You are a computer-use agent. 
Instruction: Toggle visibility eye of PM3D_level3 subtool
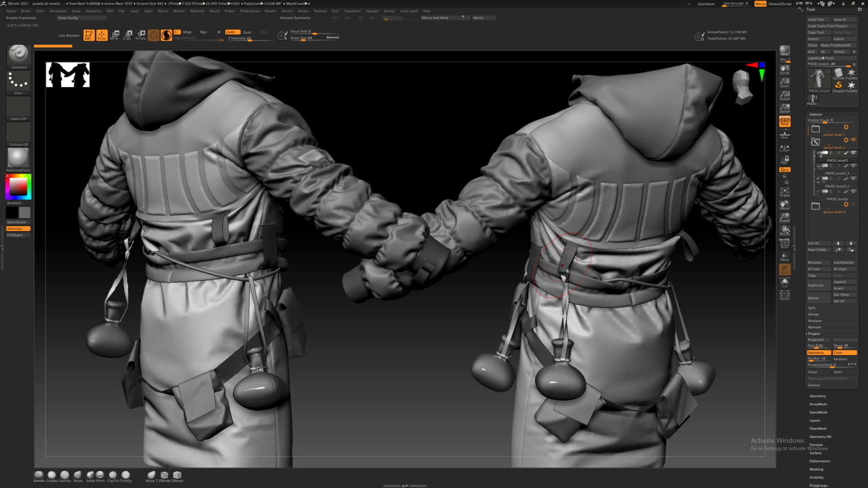(x=854, y=153)
